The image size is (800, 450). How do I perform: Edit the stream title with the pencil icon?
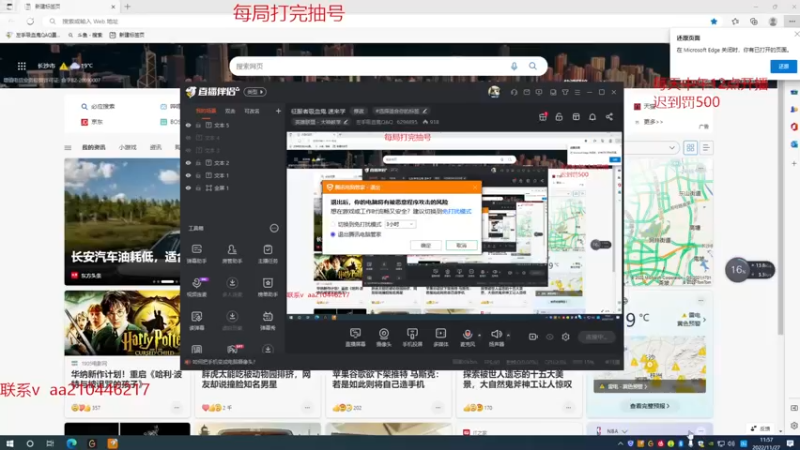[424, 111]
